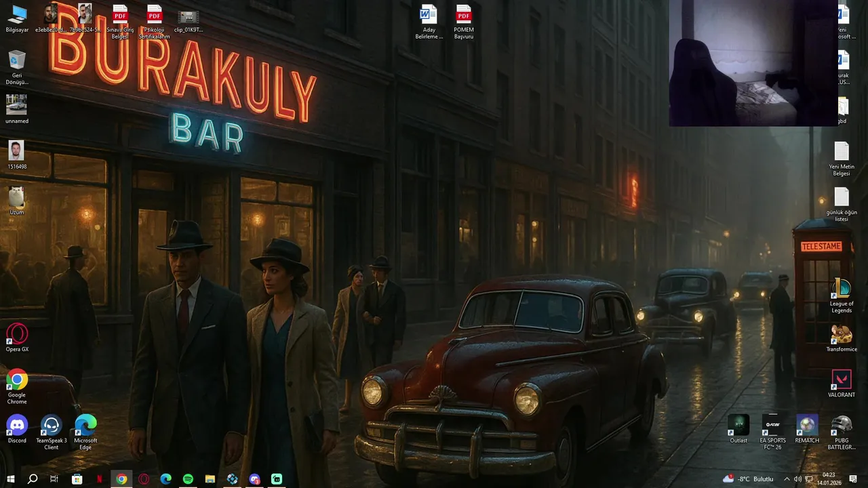The image size is (868, 488).
Task: Open taskbar search magnifier
Action: tap(33, 479)
